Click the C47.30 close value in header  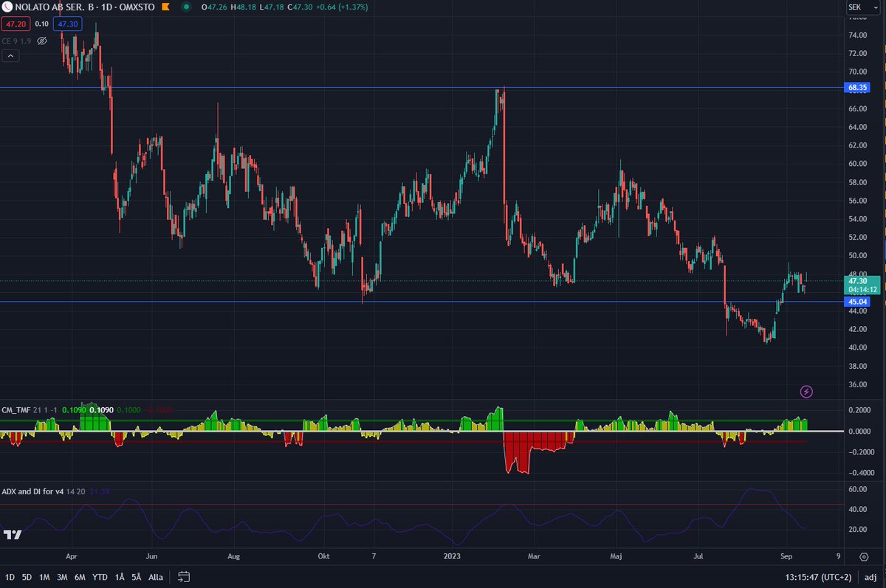pos(300,7)
